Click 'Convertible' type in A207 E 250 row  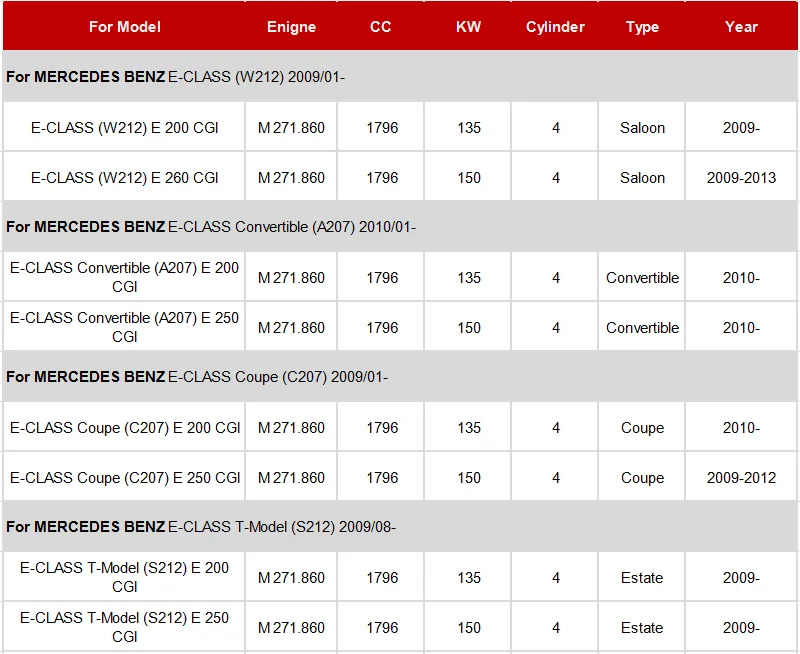coord(642,328)
